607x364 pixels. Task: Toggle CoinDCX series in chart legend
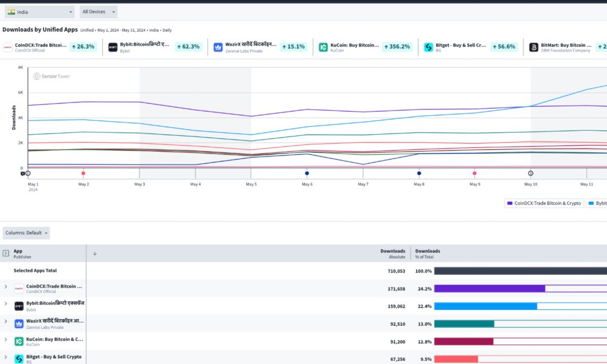pyautogui.click(x=544, y=203)
